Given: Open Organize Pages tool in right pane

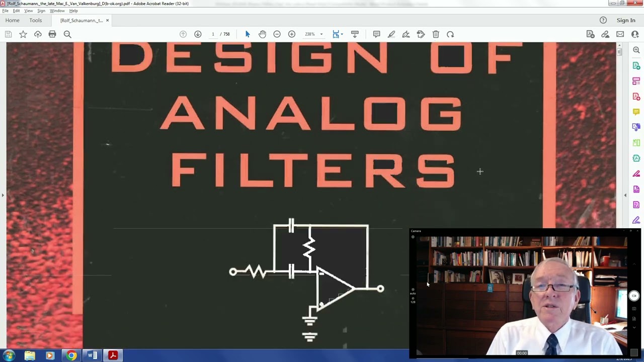Looking at the screenshot, I should tap(636, 143).
